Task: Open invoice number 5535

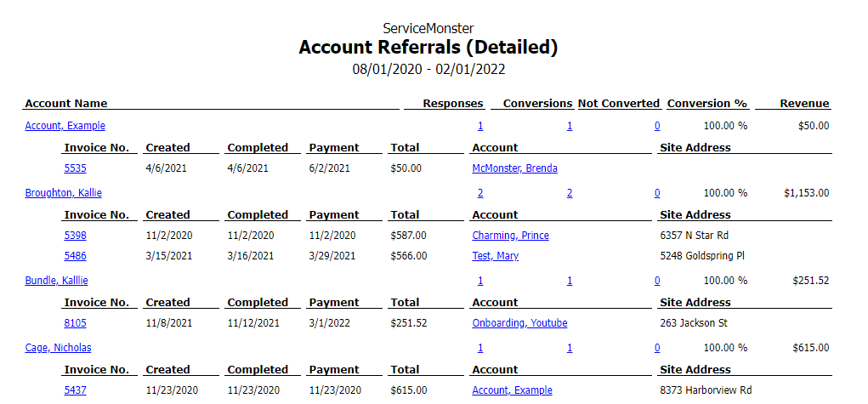Action: [75, 168]
